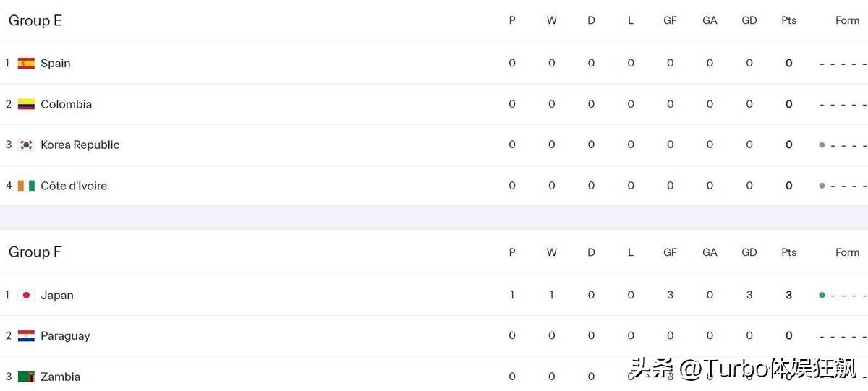Click the Paraguay flag icon
This screenshot has height=391, width=868.
26,335
